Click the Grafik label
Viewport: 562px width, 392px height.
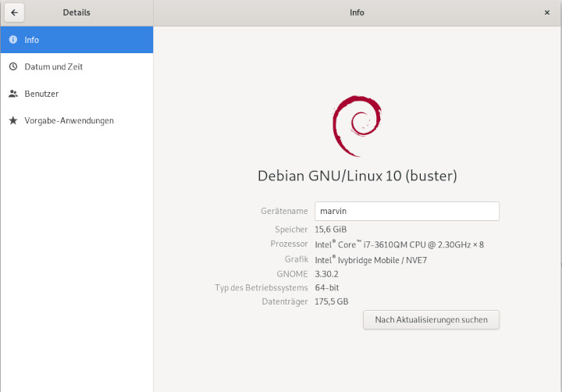(297, 259)
